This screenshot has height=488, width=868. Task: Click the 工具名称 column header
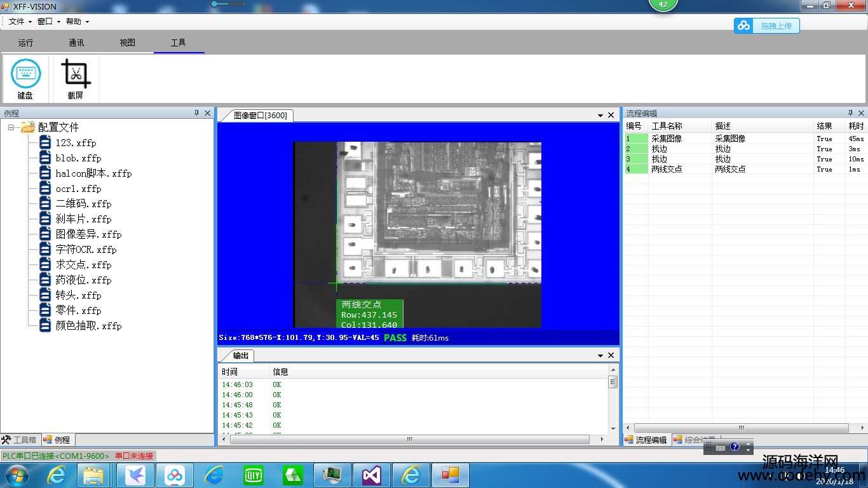click(x=680, y=126)
